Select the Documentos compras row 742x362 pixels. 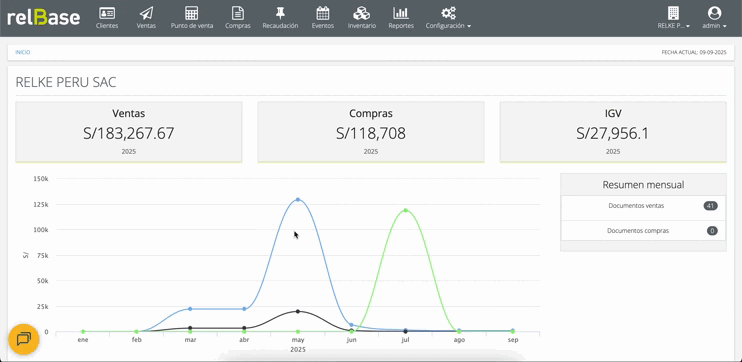pyautogui.click(x=643, y=231)
